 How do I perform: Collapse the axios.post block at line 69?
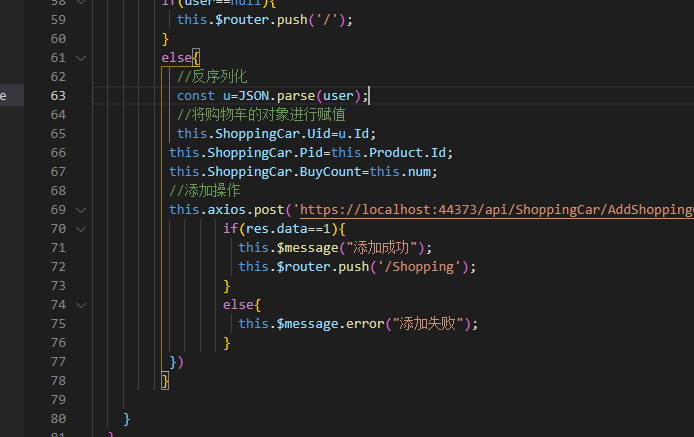point(81,210)
